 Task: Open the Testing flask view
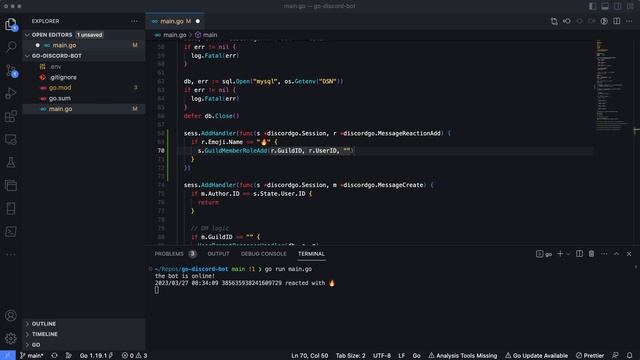tap(11, 162)
